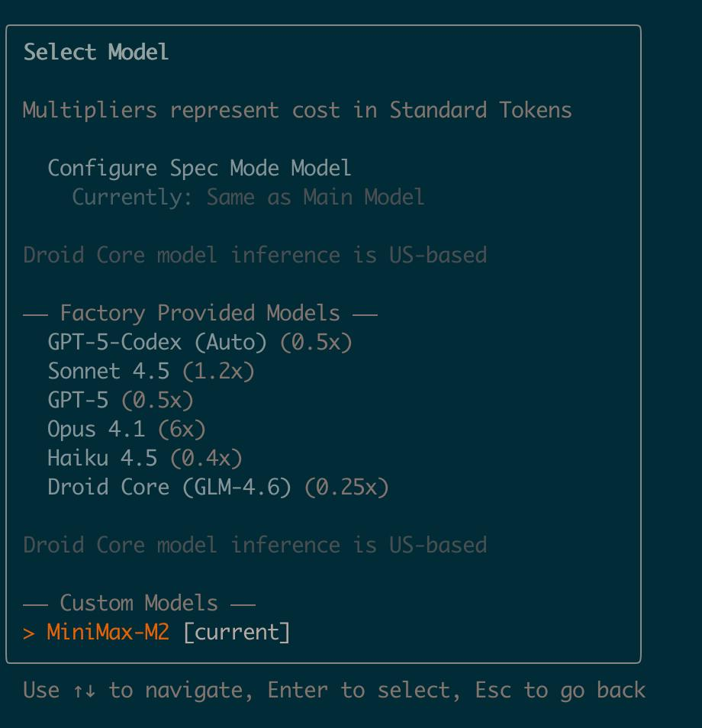Click the selection arrow beside MiniMax-M2
Image resolution: width=702 pixels, height=728 pixels.
(29, 632)
